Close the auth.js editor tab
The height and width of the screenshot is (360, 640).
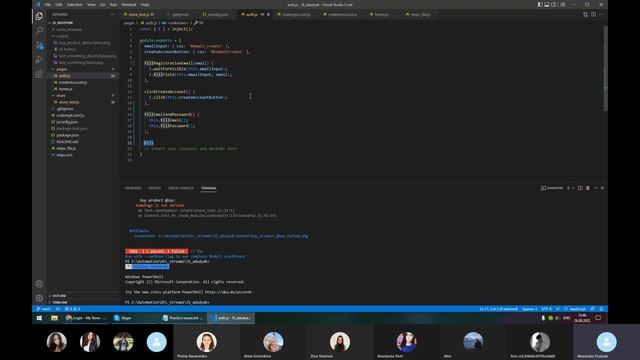coord(268,15)
